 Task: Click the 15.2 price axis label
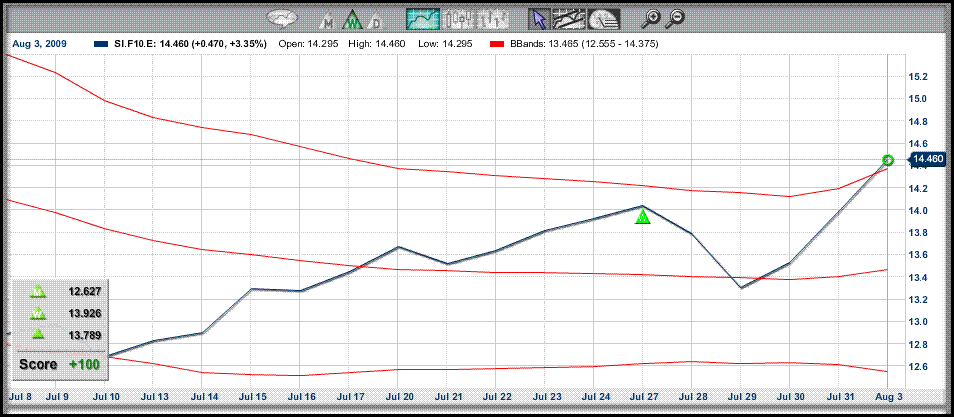pyautogui.click(x=917, y=77)
